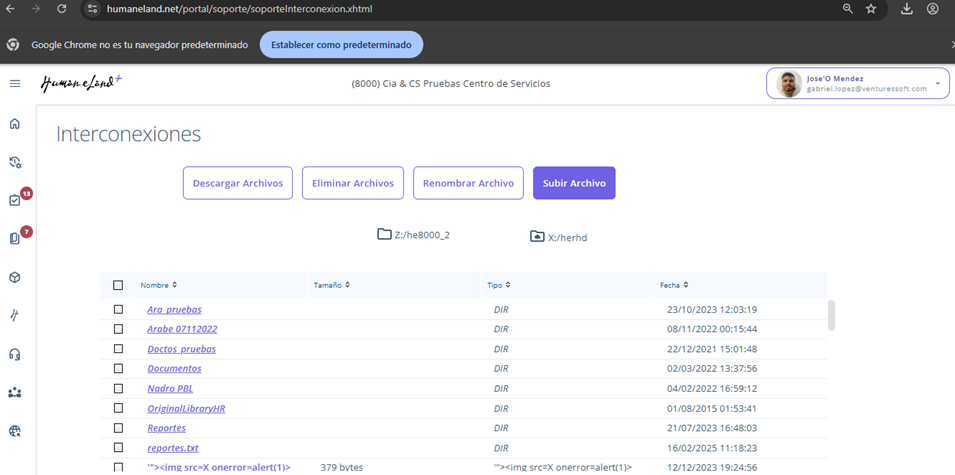Image resolution: width=955 pixels, height=475 pixels.
Task: Sort the table by Fecha column
Action: coord(673,285)
